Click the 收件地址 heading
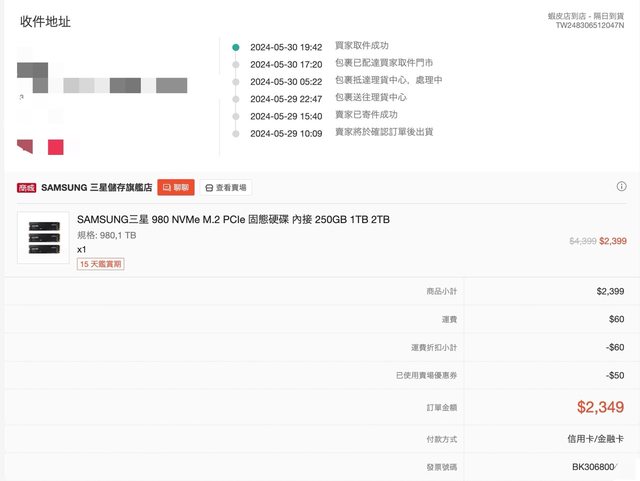640x481 pixels. tap(46, 21)
